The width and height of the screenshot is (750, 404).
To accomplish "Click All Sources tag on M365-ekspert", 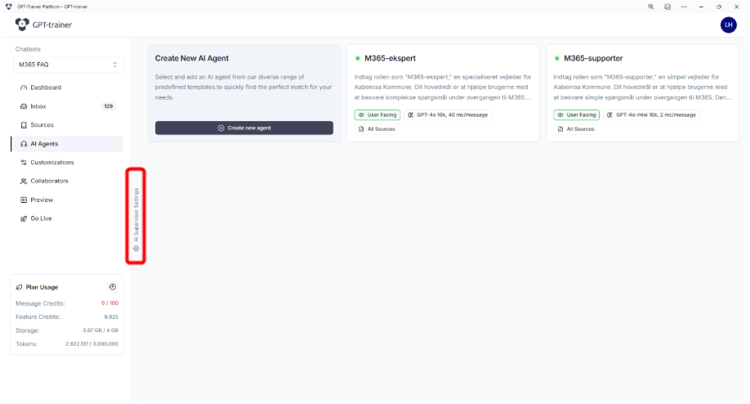I will 376,129.
